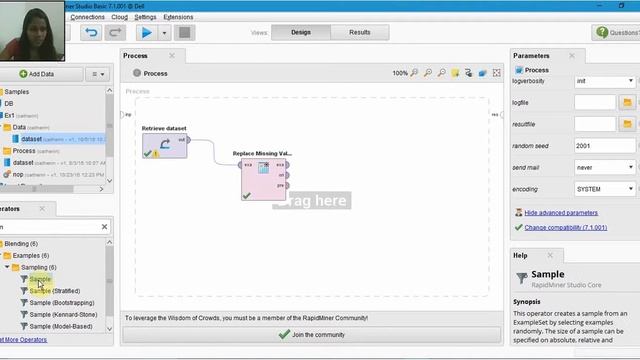Click the random seed input field
The height and width of the screenshot is (360, 640).
coord(605,146)
